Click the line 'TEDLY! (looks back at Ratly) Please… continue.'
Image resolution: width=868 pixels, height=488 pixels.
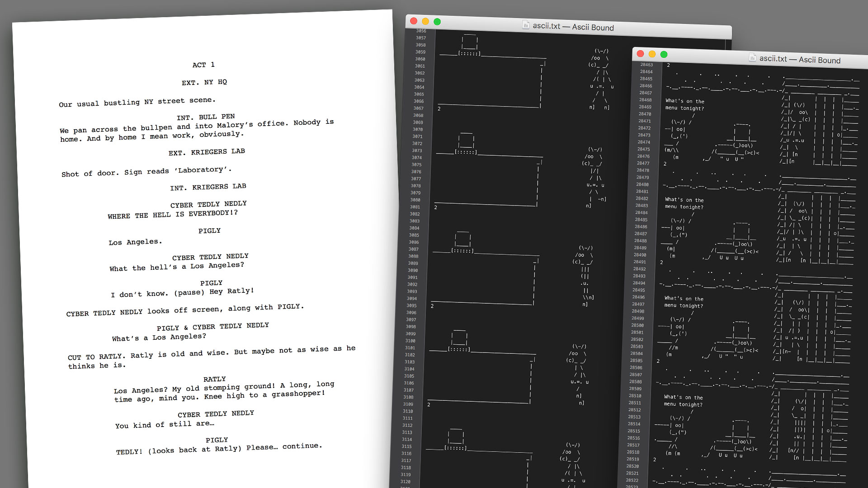[x=219, y=448]
